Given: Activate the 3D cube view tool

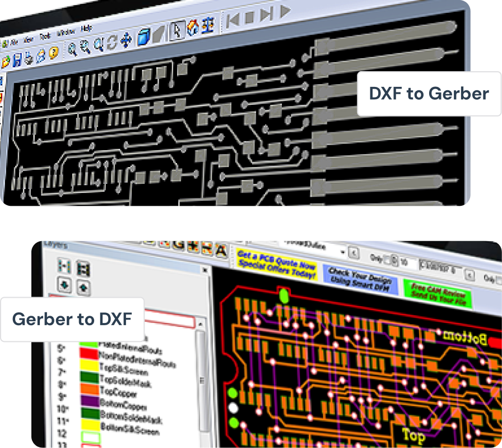Looking at the screenshot, I should tap(143, 36).
